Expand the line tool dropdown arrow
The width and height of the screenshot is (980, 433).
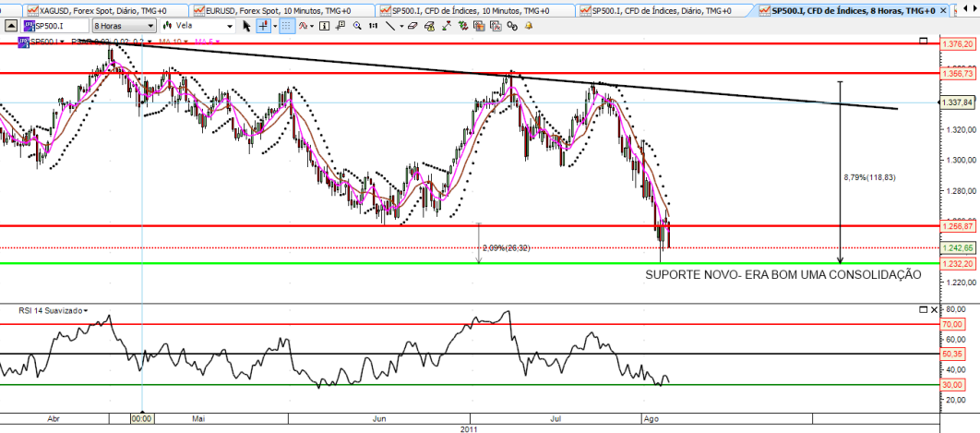pyautogui.click(x=402, y=26)
